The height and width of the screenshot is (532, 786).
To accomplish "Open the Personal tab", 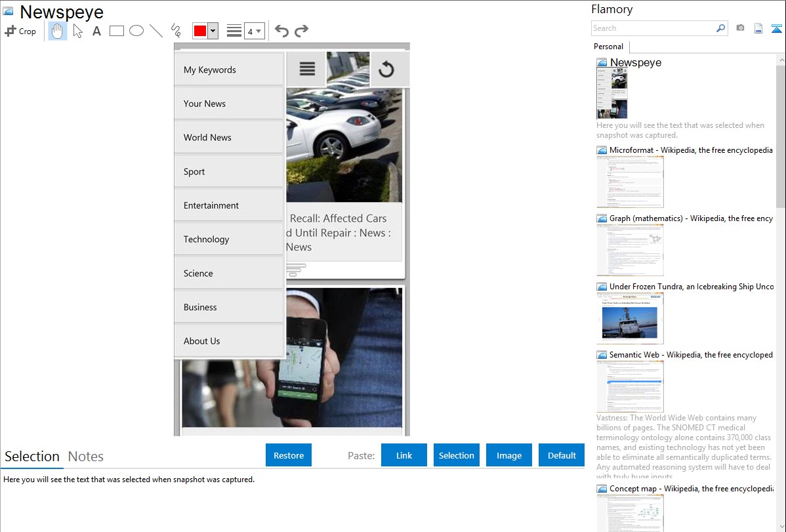I will [608, 47].
